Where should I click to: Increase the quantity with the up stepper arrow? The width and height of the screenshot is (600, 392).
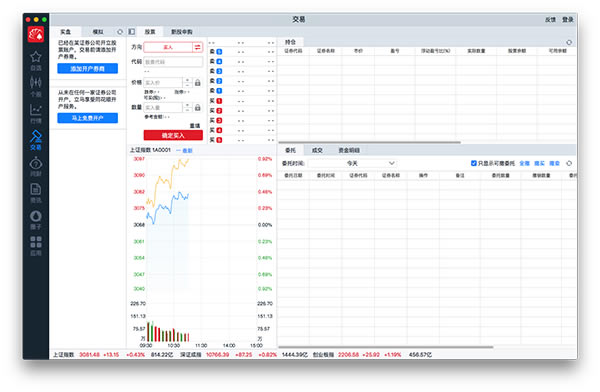coord(188,105)
